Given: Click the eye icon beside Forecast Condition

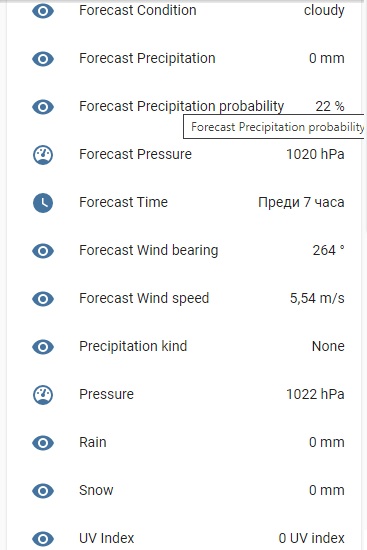Looking at the screenshot, I should point(43,11).
